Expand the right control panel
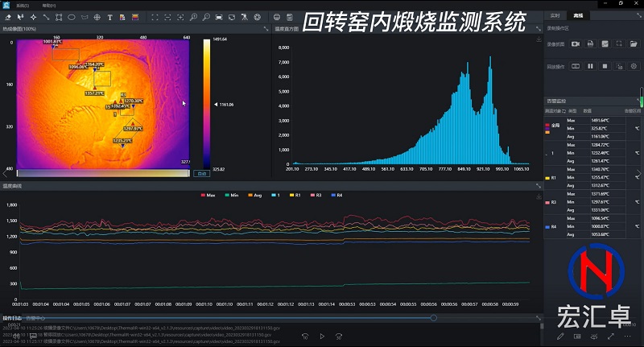The width and height of the screenshot is (644, 347). pos(638,15)
